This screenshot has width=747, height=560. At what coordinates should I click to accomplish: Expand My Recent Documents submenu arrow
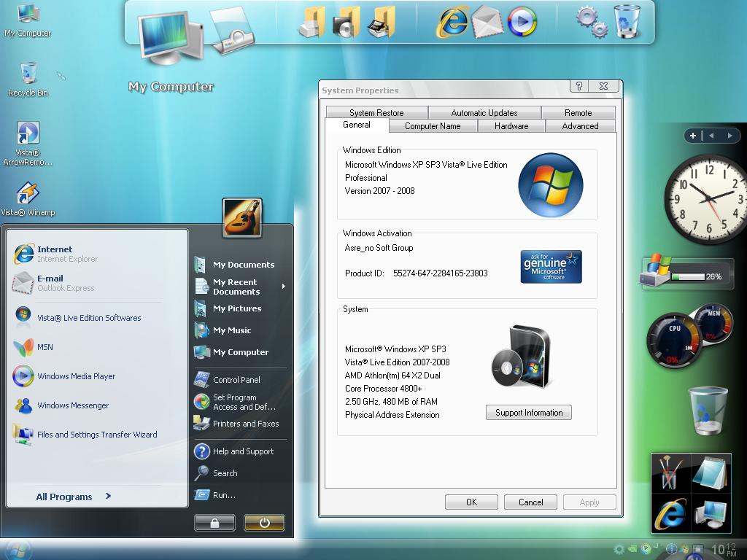point(284,286)
